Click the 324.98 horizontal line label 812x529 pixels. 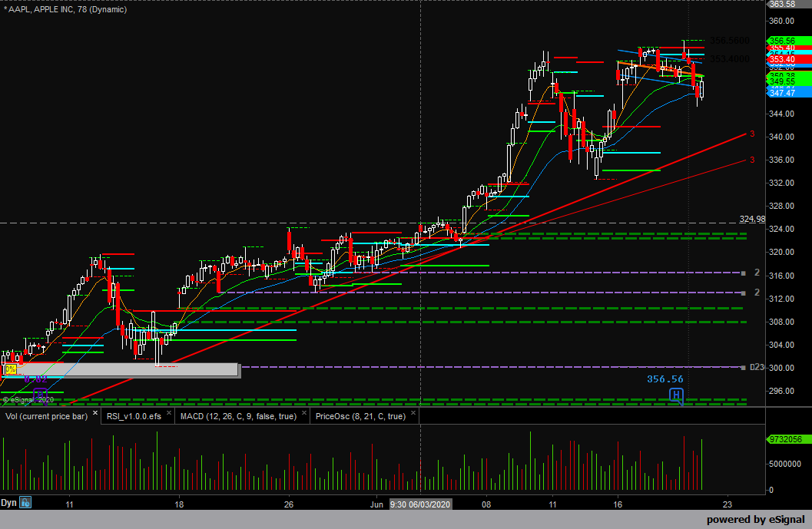pos(752,219)
